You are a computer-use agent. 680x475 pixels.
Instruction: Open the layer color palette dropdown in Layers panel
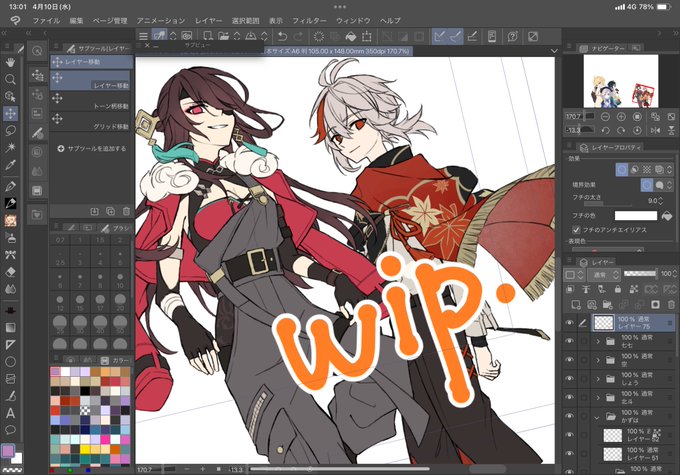[575, 274]
